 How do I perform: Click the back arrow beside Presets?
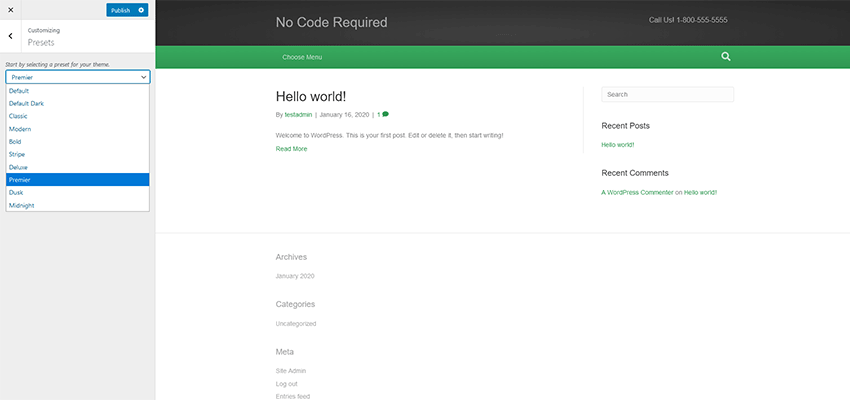pyautogui.click(x=10, y=36)
